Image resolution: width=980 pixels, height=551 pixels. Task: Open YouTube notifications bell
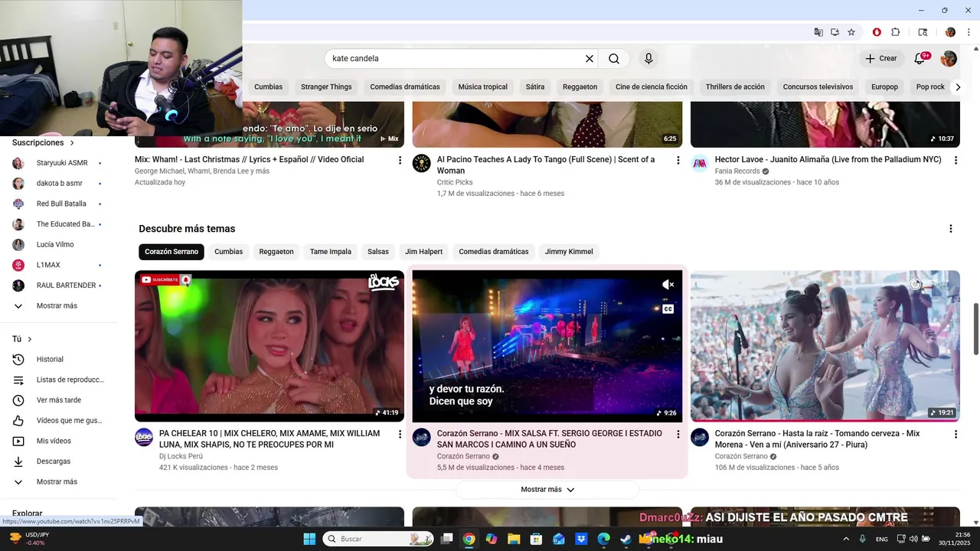[x=920, y=59]
